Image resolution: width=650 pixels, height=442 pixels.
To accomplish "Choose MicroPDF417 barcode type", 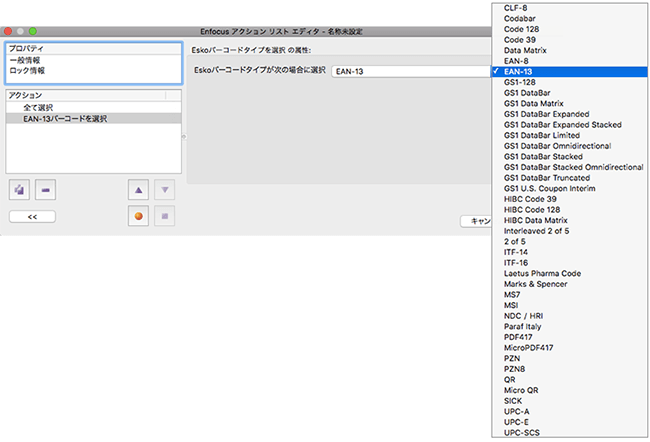I will (x=570, y=348).
